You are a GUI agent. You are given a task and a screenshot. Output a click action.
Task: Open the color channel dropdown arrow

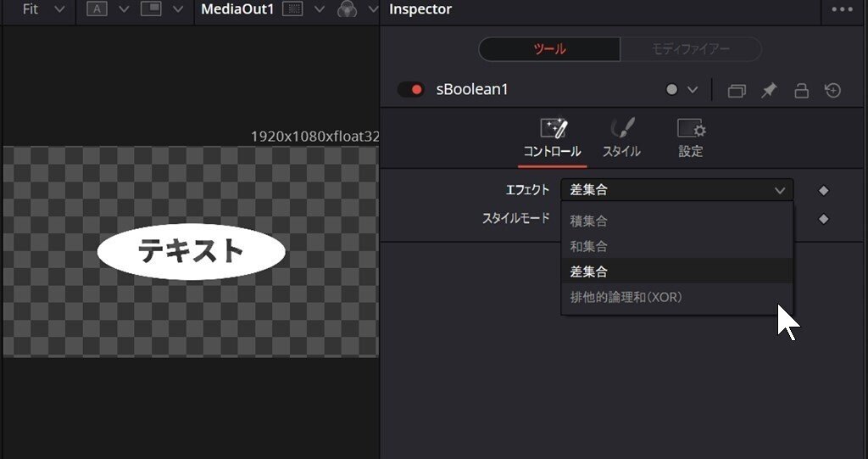point(373,9)
